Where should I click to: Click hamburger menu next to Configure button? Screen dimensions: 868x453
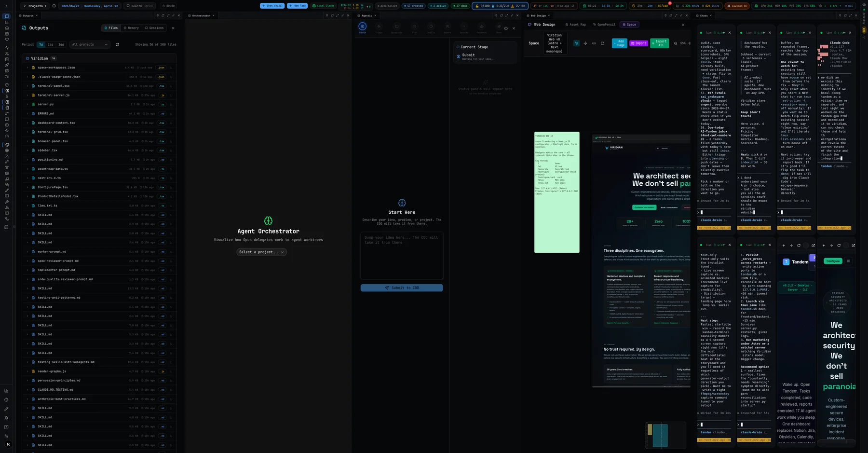[x=848, y=261]
